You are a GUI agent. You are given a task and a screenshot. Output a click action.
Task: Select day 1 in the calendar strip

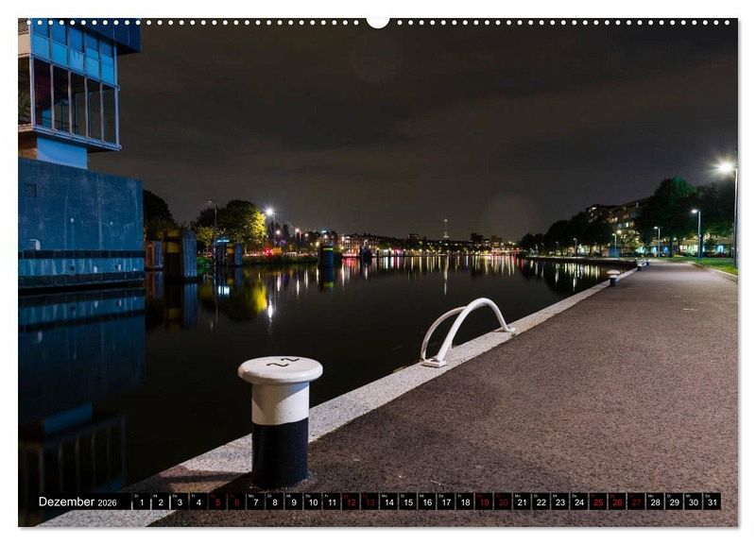pos(141,502)
